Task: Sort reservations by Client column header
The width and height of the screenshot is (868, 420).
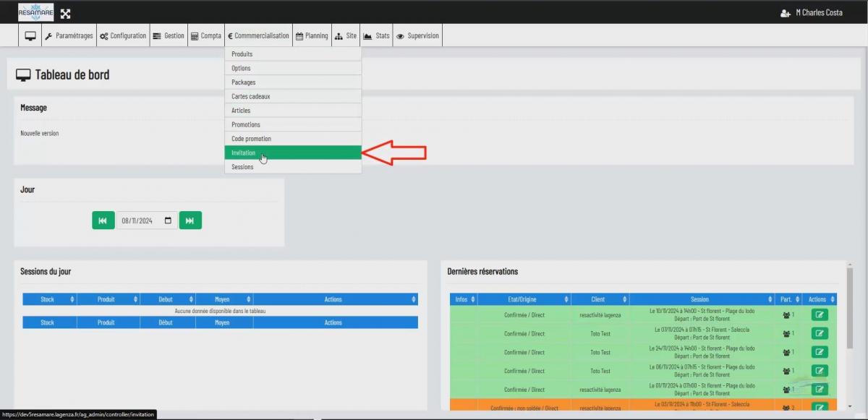Action: point(600,299)
